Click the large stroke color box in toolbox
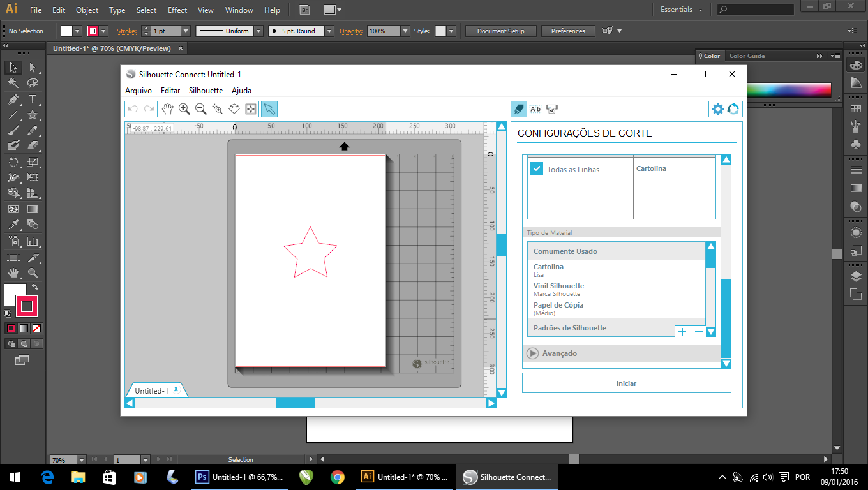The image size is (868, 490). pos(26,307)
